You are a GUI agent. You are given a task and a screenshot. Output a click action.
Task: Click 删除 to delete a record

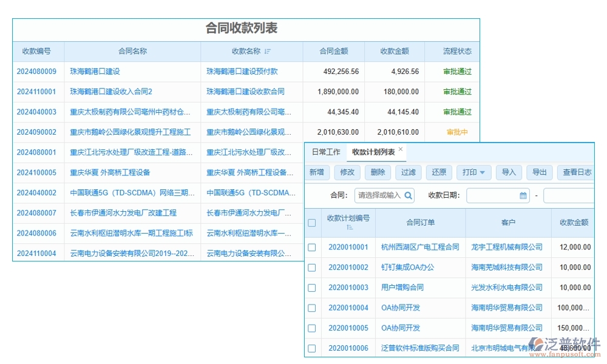click(x=378, y=172)
